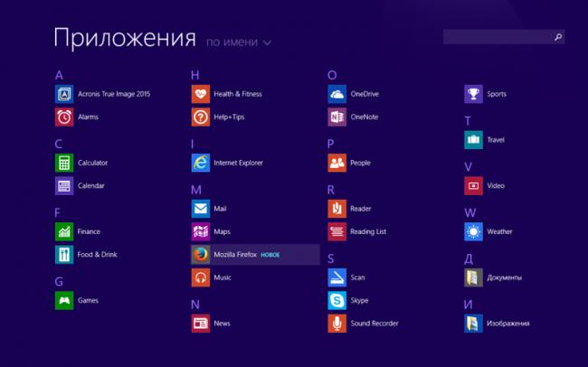Image resolution: width=588 pixels, height=367 pixels.
Task: Open the Skype app icon
Action: pyautogui.click(x=337, y=300)
